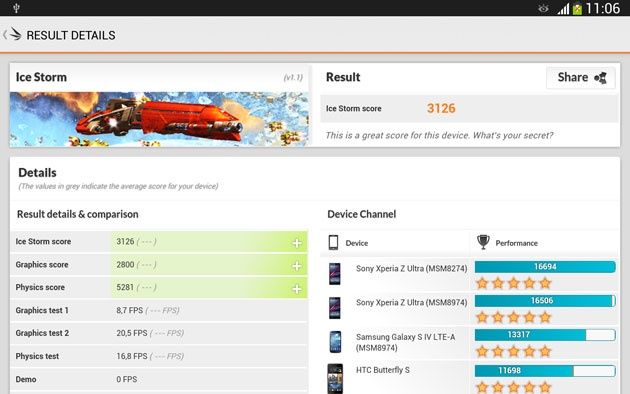
Task: Select the Sony Xperia Z Ultra (MSM8974) thumbnail
Action: (335, 308)
